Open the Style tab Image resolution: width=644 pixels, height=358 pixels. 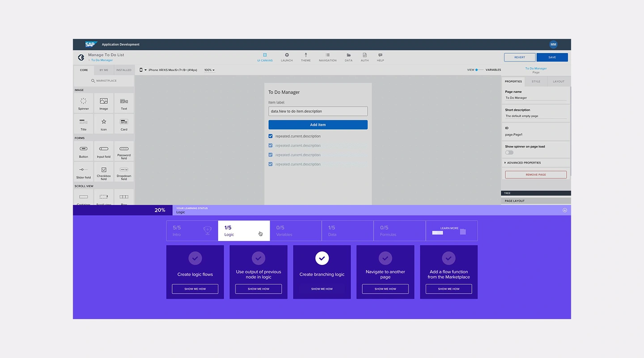coord(536,81)
